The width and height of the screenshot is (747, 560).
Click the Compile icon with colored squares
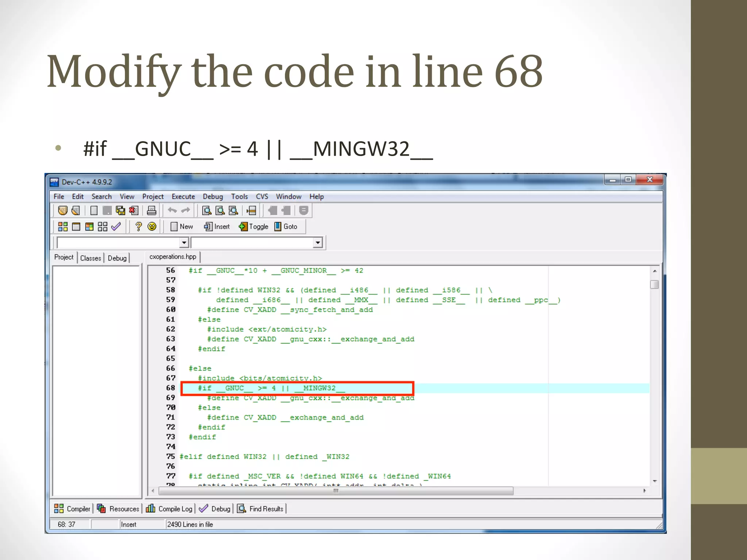(63, 226)
